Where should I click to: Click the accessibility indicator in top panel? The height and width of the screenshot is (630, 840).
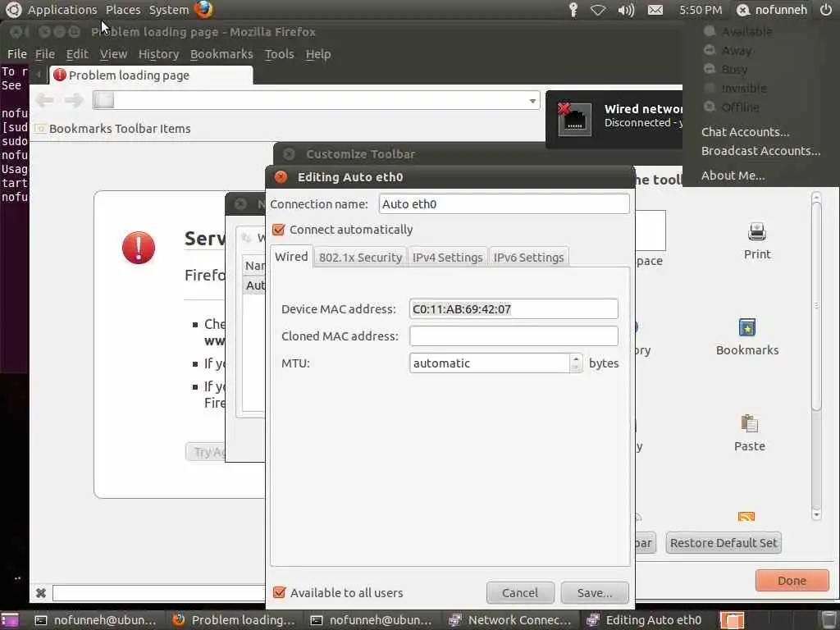pyautogui.click(x=573, y=10)
